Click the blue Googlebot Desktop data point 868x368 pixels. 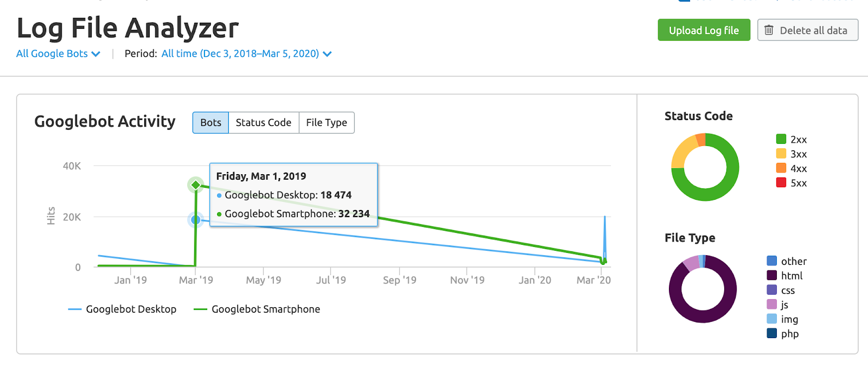point(196,220)
